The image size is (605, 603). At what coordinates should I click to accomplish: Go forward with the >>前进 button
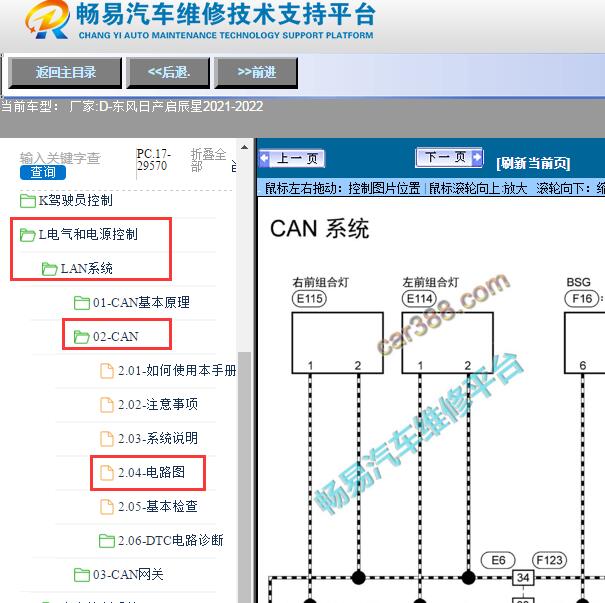point(256,73)
